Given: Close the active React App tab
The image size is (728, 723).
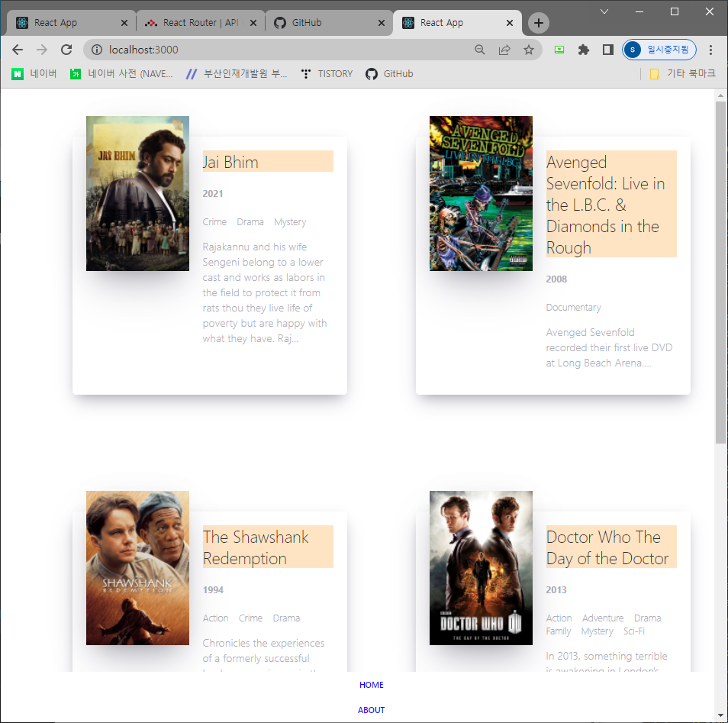Looking at the screenshot, I should [x=509, y=23].
